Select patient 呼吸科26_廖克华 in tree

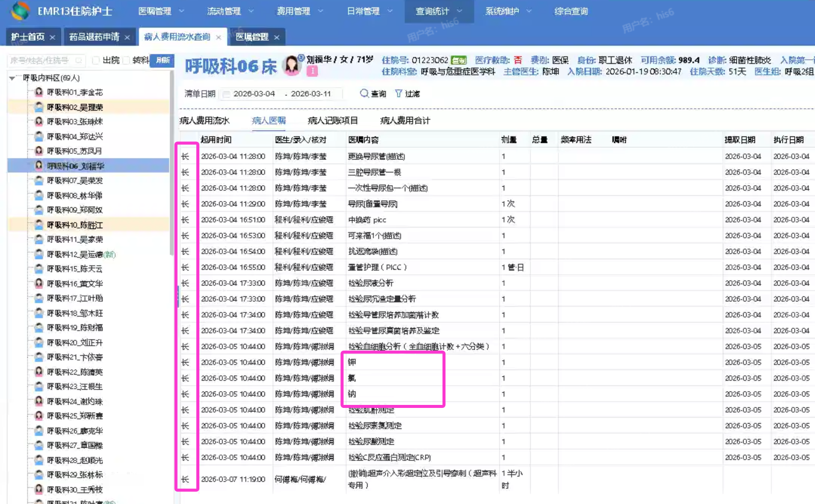pyautogui.click(x=75, y=431)
